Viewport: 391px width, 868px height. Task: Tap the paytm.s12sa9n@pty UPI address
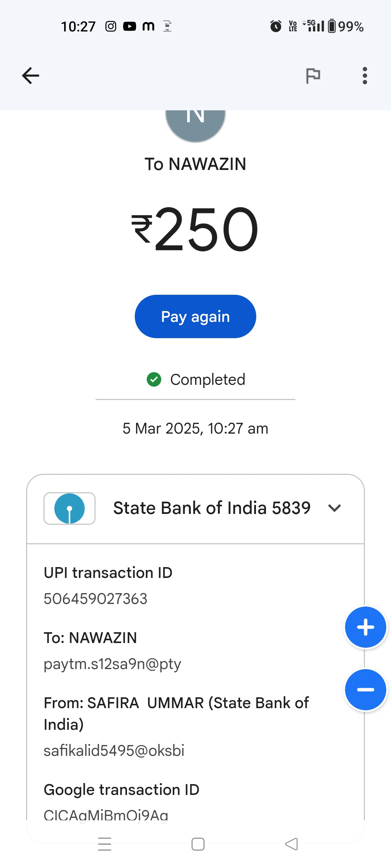(x=112, y=664)
